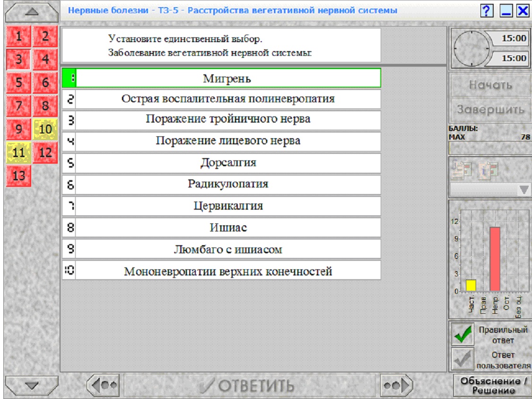532x399 pixels.
Task: Click the Начать button
Action: 490,85
